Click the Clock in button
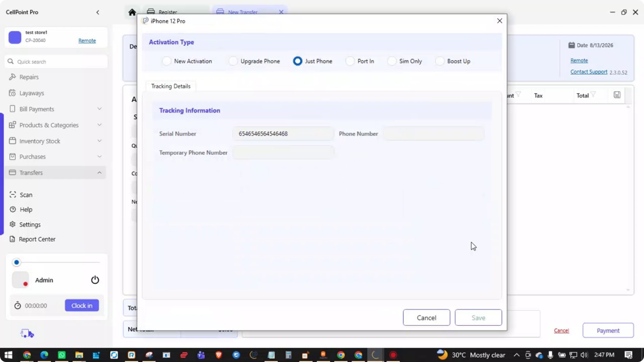This screenshot has width=644, height=362. [x=82, y=306]
